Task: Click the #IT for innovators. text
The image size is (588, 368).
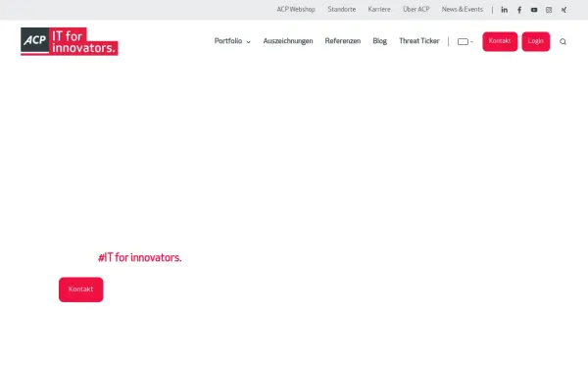Action: [x=140, y=257]
